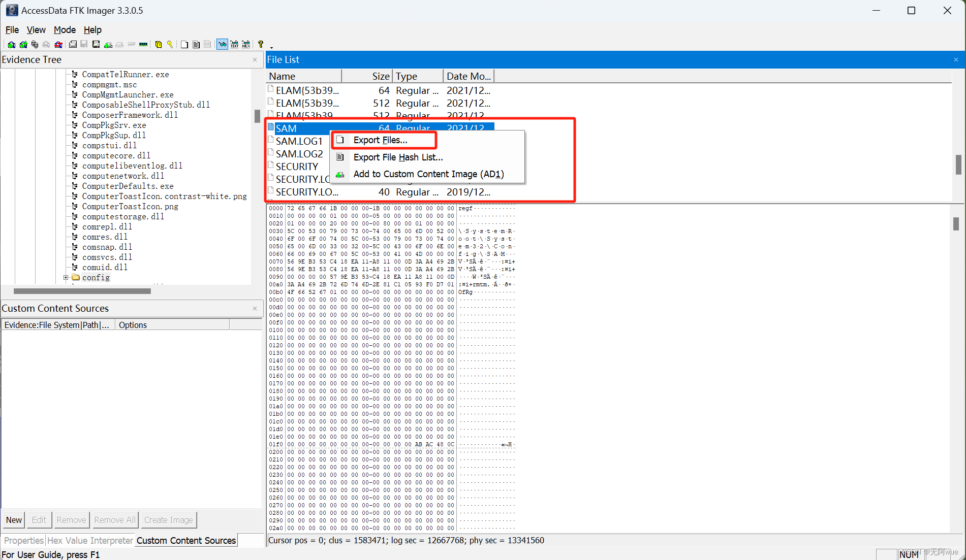Viewport: 966px width, 560px height.
Task: Click File List vertical scrollbar thumb
Action: [x=958, y=164]
